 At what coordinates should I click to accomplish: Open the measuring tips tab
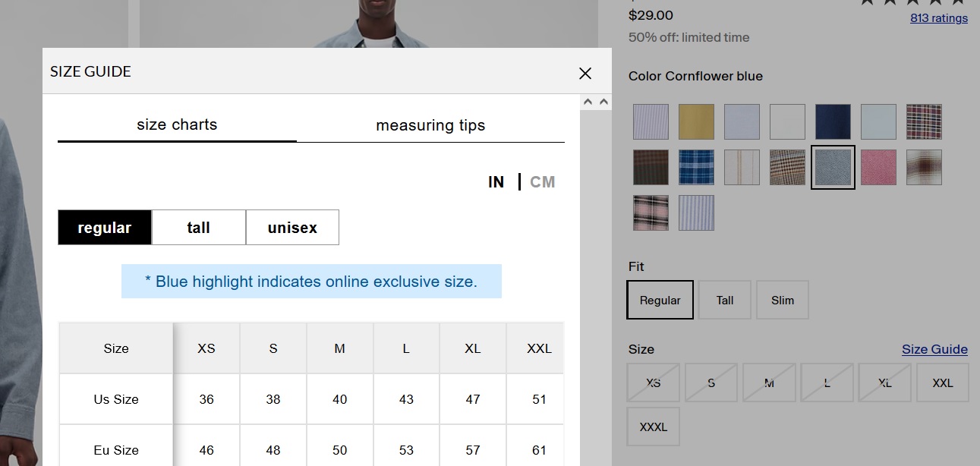pos(430,125)
